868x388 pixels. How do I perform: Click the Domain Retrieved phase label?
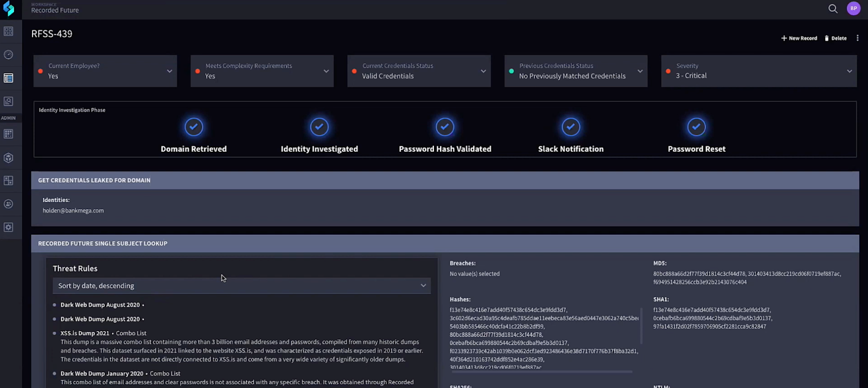[194, 149]
